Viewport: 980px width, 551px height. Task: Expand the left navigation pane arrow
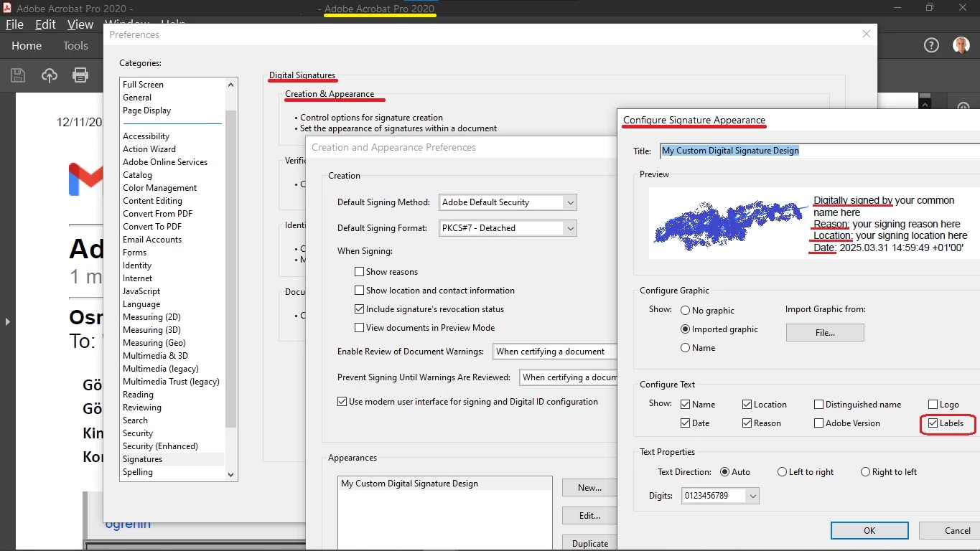coord(7,321)
